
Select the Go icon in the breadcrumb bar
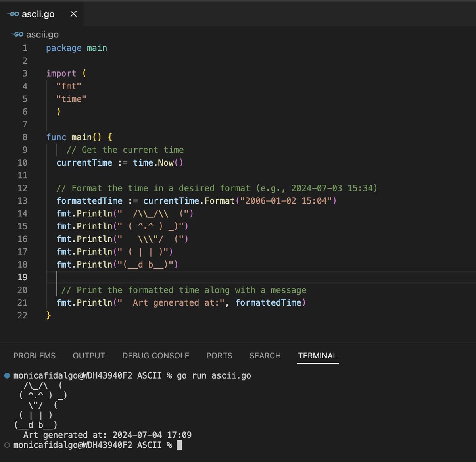click(17, 34)
